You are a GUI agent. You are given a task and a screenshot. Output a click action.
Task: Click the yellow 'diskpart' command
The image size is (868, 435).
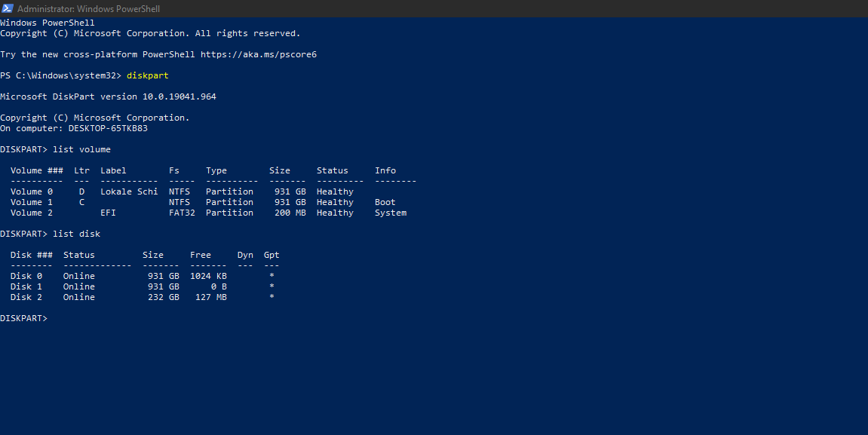coord(148,75)
